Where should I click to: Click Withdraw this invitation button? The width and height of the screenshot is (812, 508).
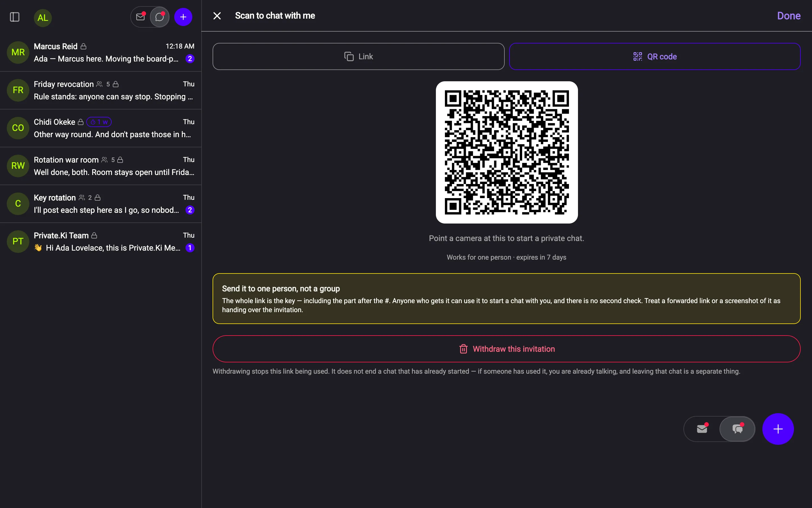tap(506, 349)
